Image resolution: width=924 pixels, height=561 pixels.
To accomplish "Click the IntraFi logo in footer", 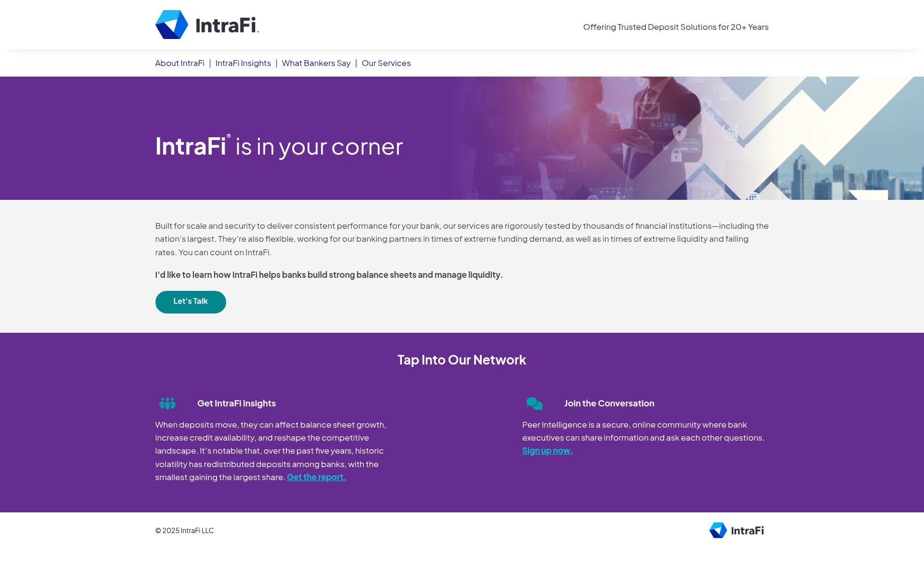I will [737, 530].
